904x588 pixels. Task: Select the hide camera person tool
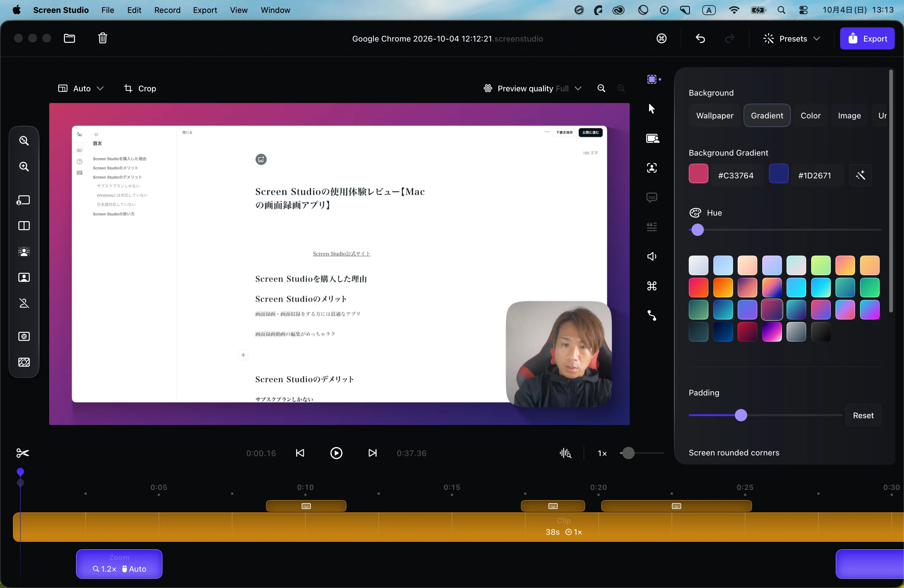24,303
